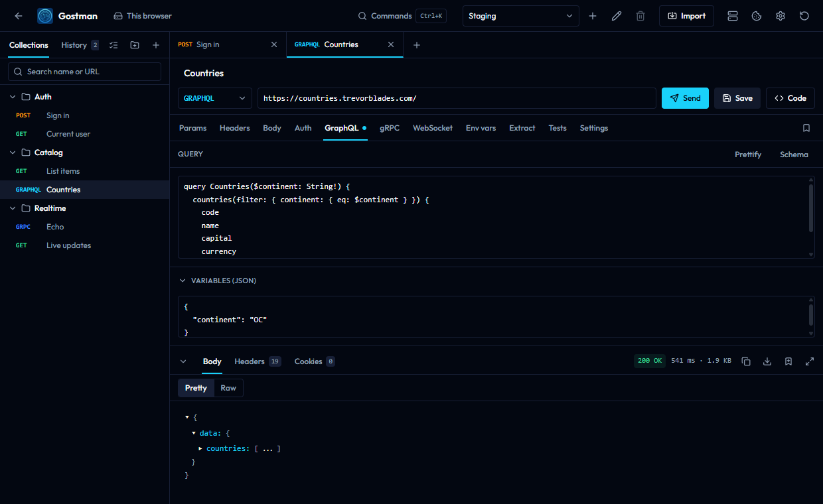Download the response with the download icon
Screen dimensions: 823x504
tap(767, 361)
